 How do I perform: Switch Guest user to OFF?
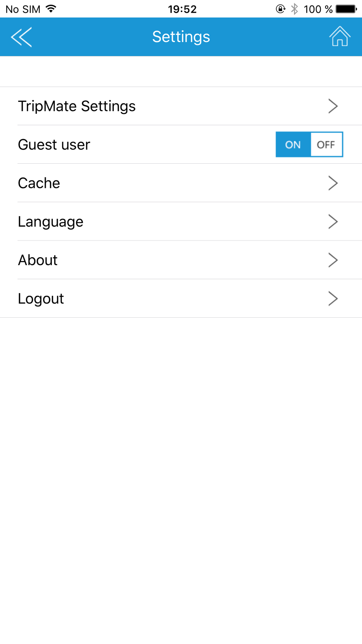tap(327, 145)
